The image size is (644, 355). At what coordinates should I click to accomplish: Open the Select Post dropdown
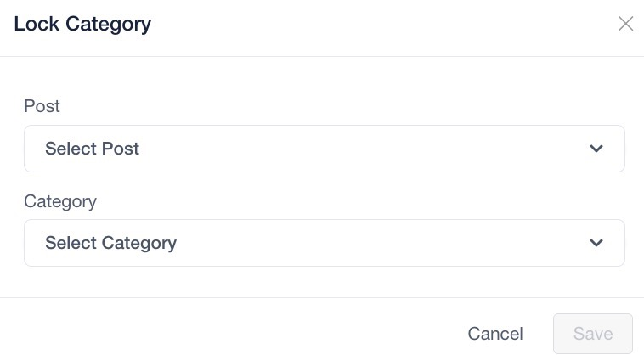click(x=324, y=149)
